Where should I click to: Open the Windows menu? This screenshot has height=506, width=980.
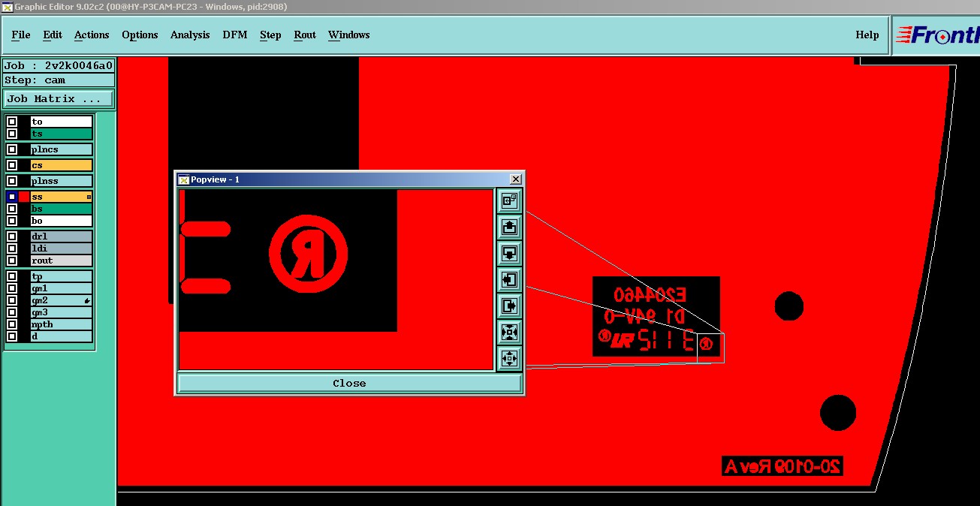click(349, 35)
